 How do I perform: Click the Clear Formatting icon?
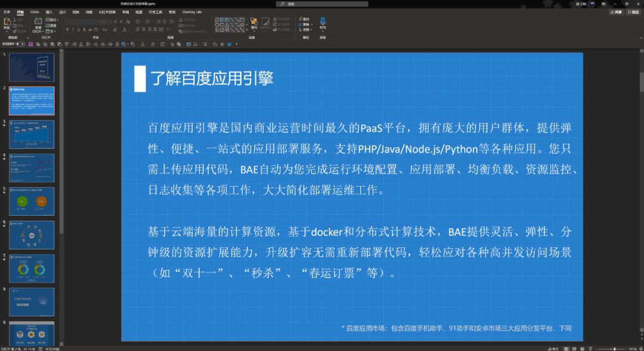tap(128, 21)
